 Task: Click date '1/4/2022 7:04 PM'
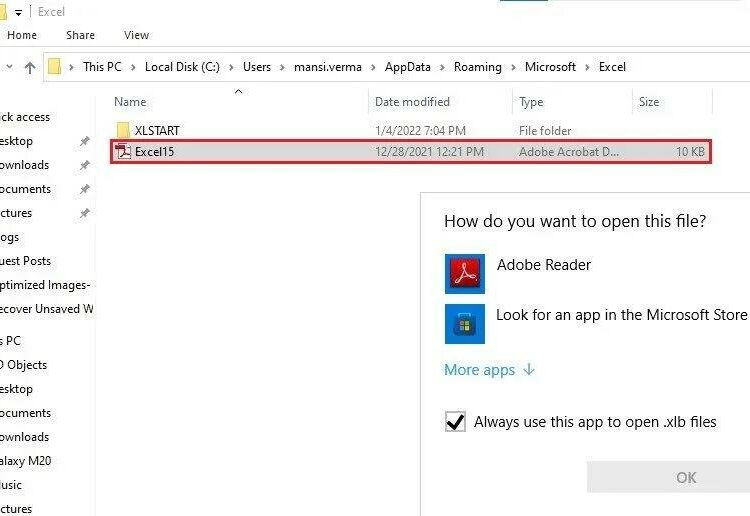[420, 131]
